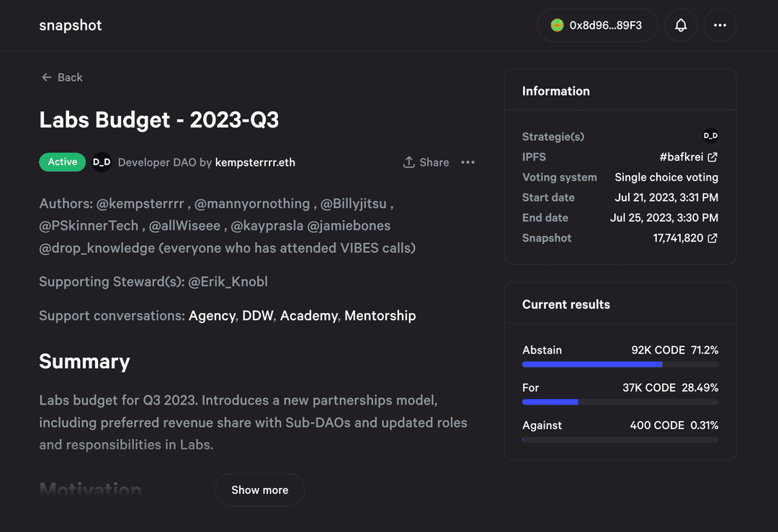Click the Information panel heading
This screenshot has height=532, width=778.
click(x=555, y=91)
